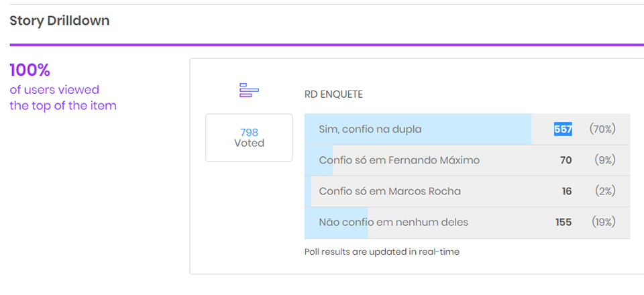
Task: Click 'Poll results are updated in real-time' note
Action: [382, 251]
